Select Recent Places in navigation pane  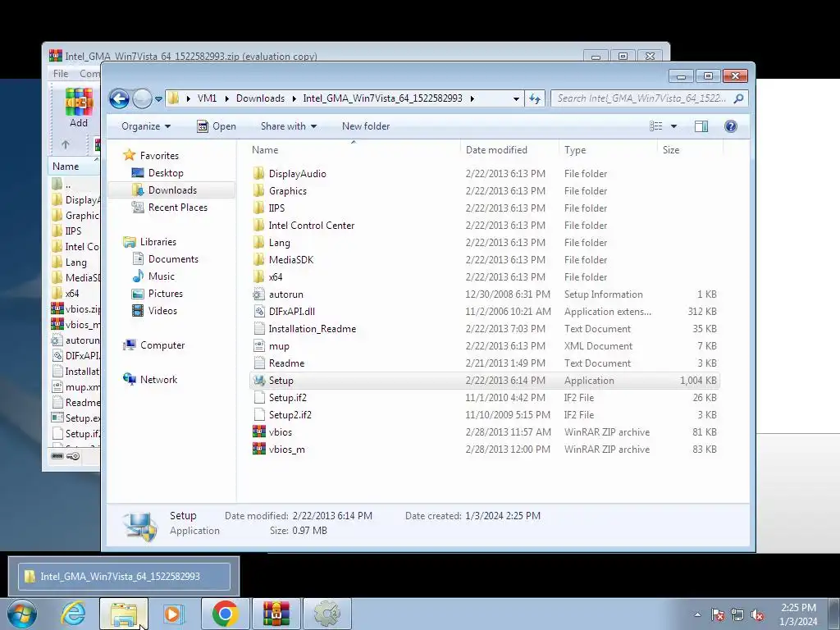click(177, 208)
